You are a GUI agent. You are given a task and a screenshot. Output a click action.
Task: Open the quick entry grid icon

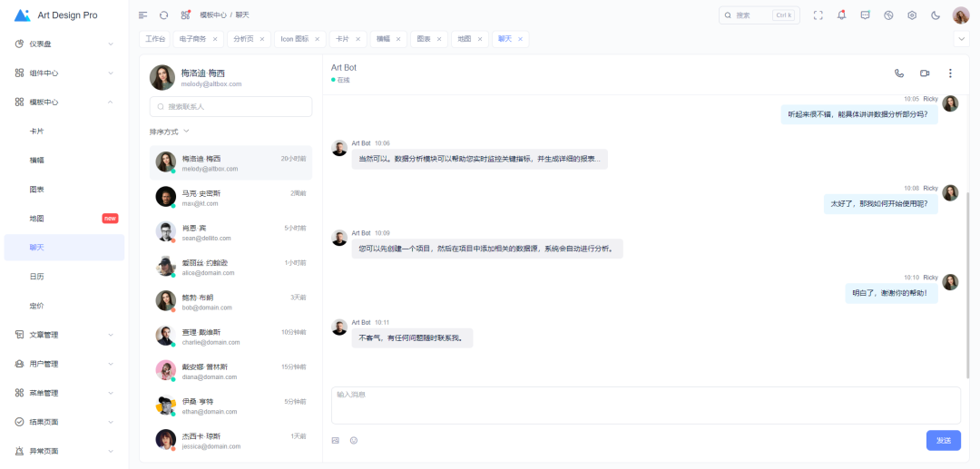point(185,15)
